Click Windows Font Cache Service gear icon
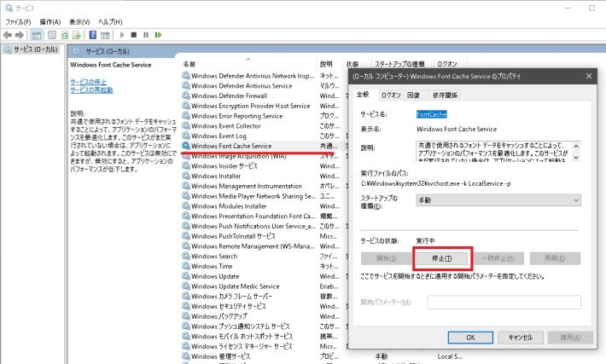Screen dimensions: 606x364 pyautogui.click(x=186, y=146)
